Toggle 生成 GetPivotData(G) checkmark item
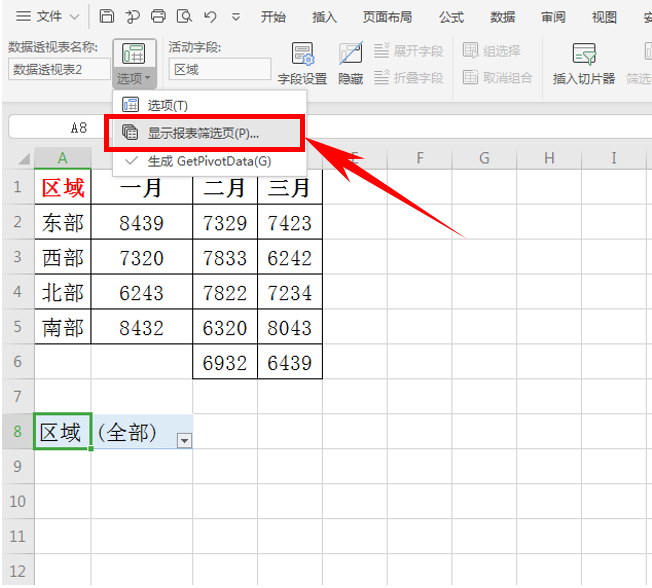This screenshot has width=652, height=588. coord(210,161)
